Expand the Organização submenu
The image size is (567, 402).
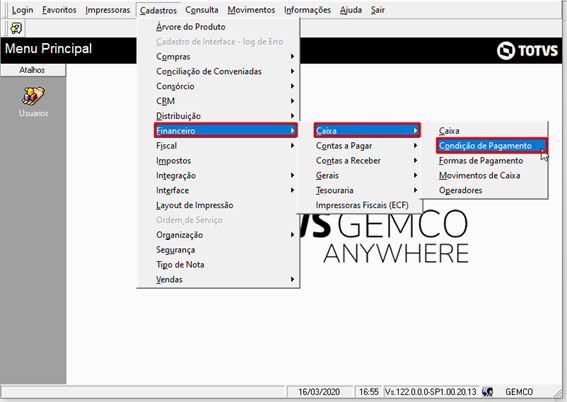click(x=218, y=235)
